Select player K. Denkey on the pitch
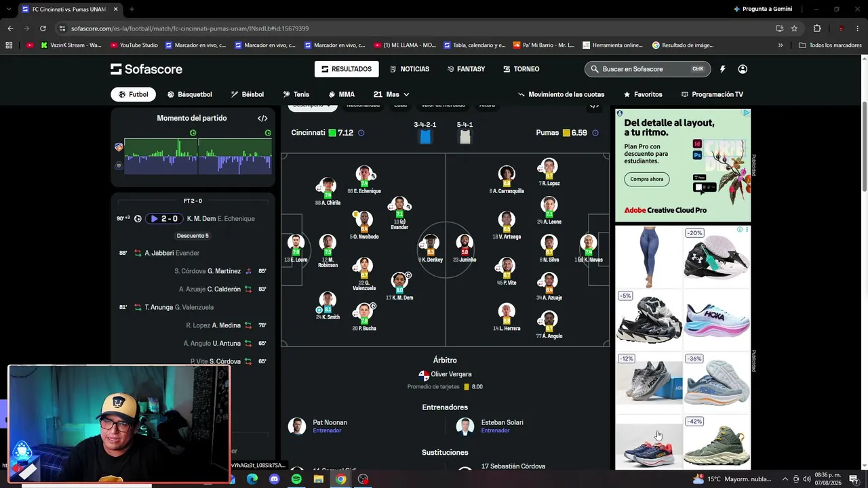The image size is (868, 488). click(x=431, y=248)
